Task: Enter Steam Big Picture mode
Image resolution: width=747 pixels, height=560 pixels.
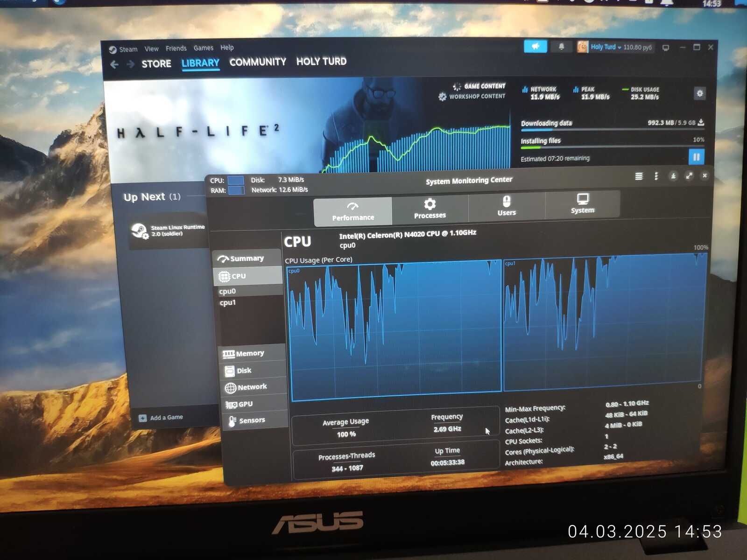Action: [x=666, y=48]
